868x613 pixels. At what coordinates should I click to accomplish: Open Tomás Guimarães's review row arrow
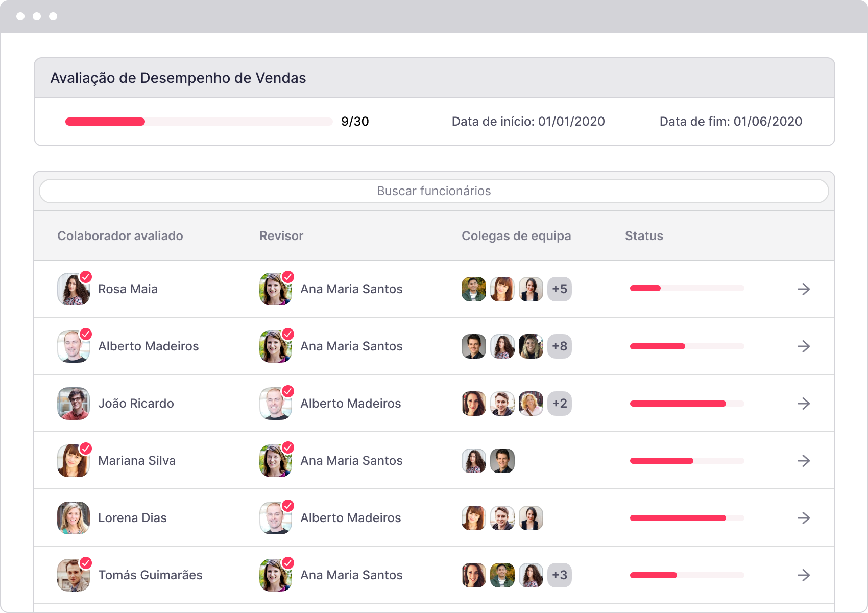804,575
